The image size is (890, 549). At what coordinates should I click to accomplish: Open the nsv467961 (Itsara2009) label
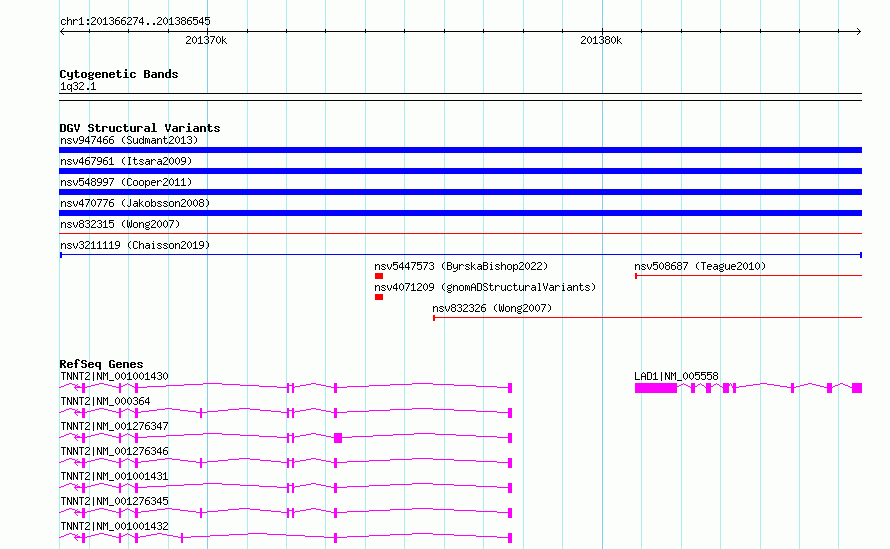(126, 161)
